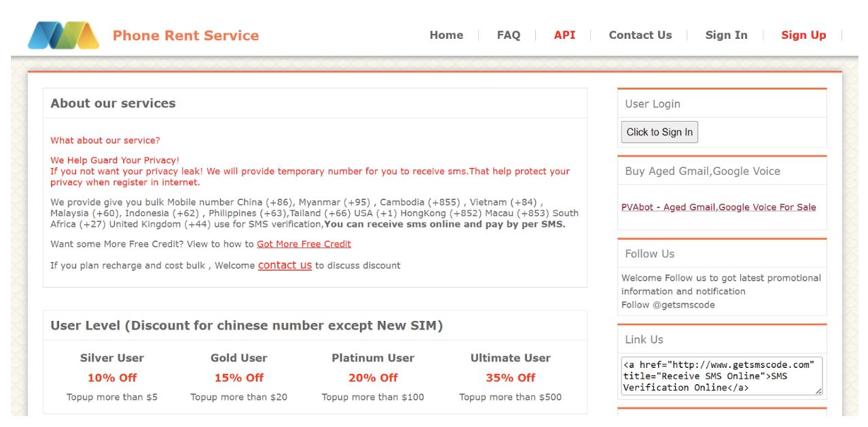Image resolution: width=868 pixels, height=427 pixels.
Task: Select the Silver User 10% Off level
Action: coord(112,377)
